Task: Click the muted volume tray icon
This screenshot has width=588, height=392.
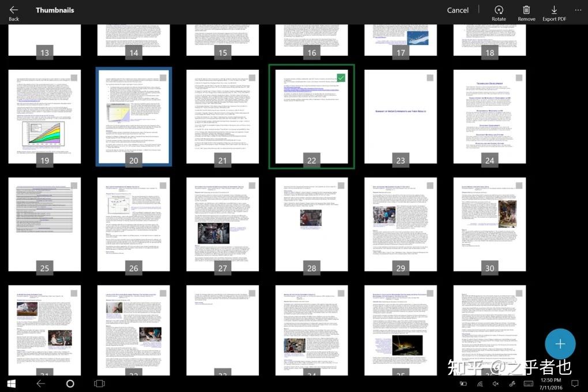Action: pyautogui.click(x=496, y=384)
